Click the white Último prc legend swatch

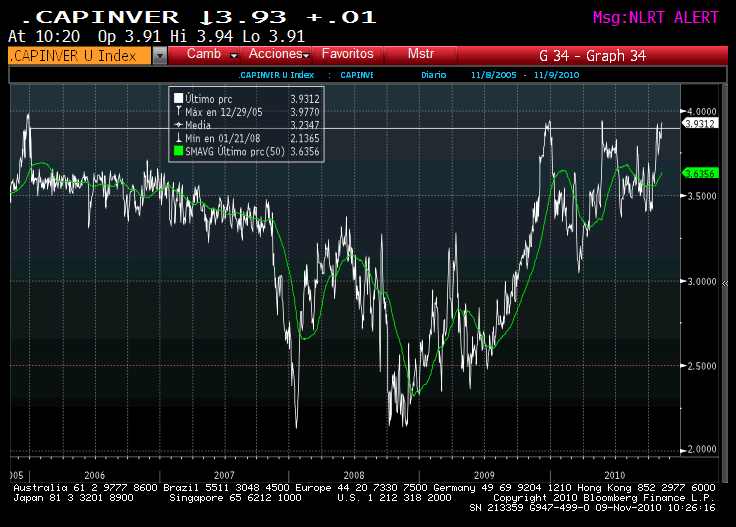pos(178,98)
